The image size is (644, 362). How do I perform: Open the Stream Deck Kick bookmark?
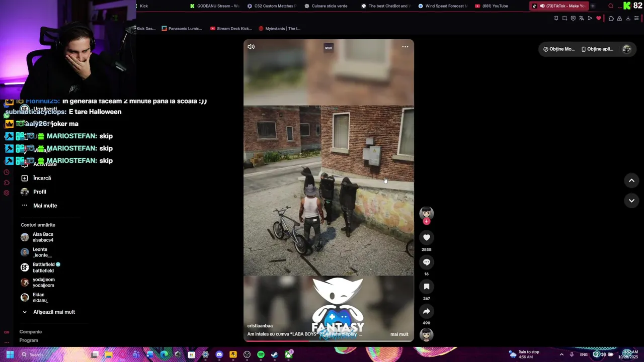pyautogui.click(x=231, y=29)
